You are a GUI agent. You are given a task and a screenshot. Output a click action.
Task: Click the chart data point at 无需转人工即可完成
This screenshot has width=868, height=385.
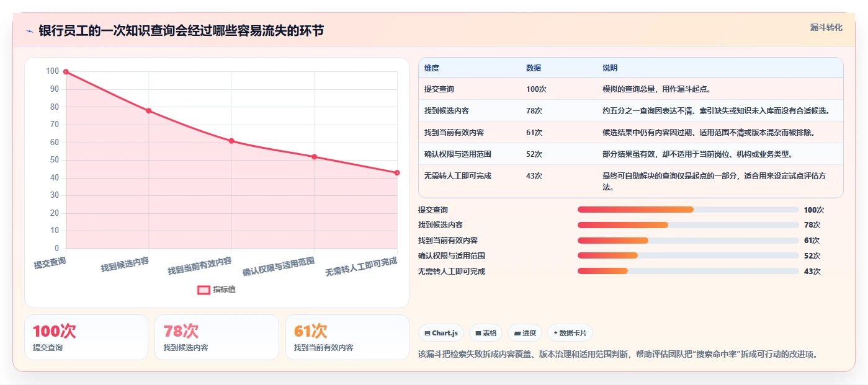coord(396,173)
